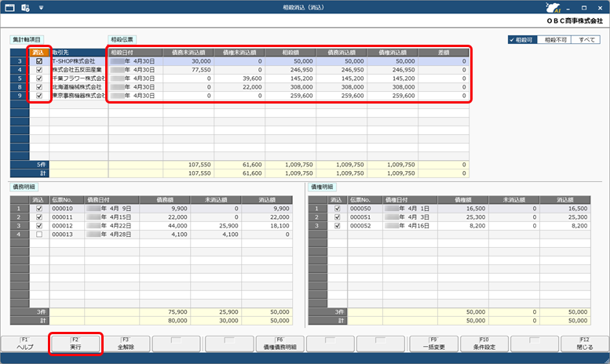
Task: Click row header 9 in top table
Action: point(20,95)
